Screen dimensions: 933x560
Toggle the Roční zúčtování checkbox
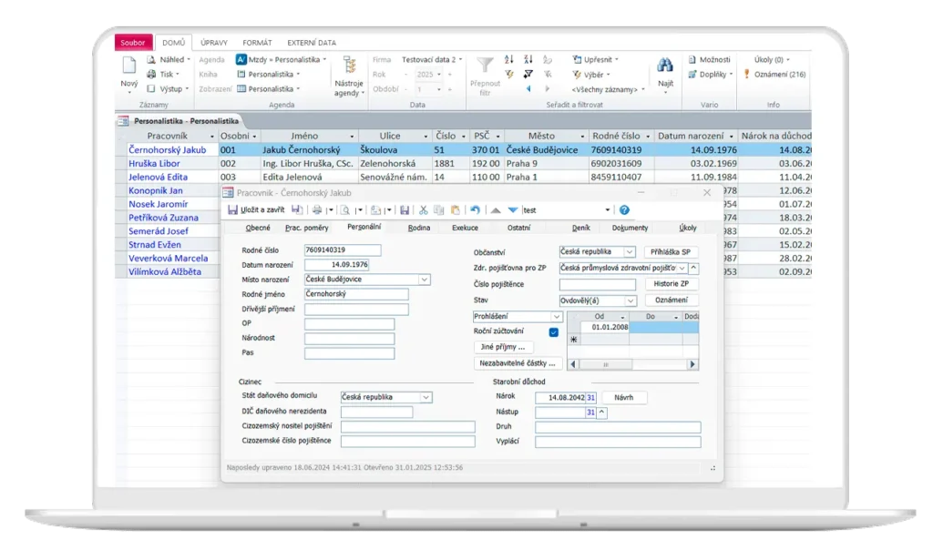point(553,332)
